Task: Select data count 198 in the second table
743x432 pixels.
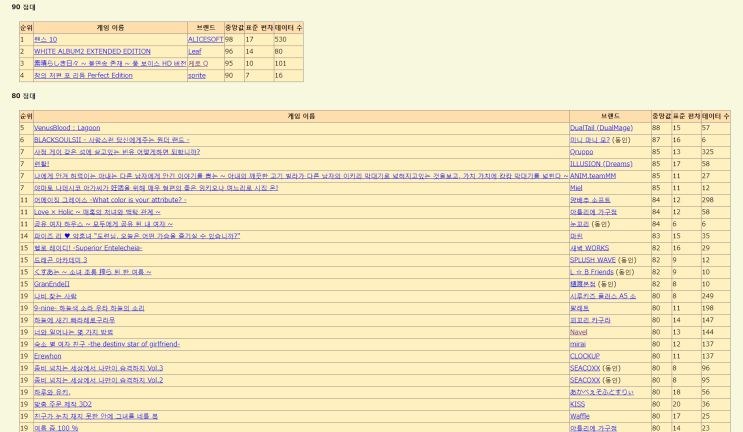Action: pyautogui.click(x=708, y=308)
